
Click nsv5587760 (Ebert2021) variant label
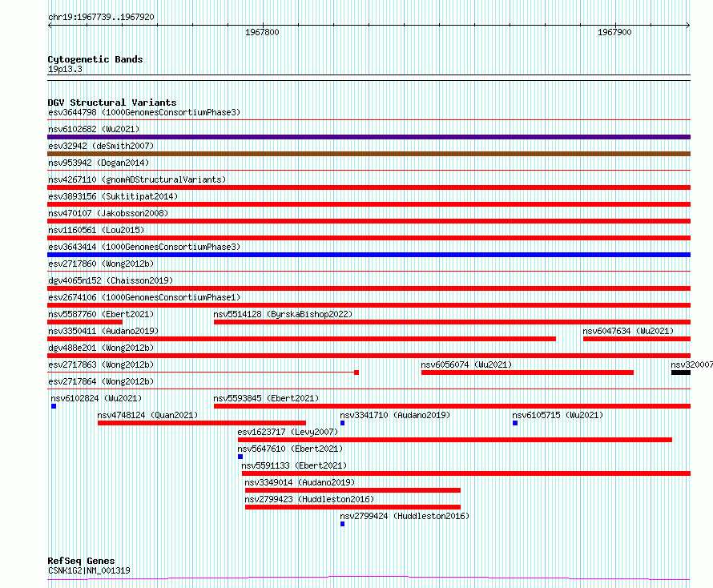[x=101, y=314]
